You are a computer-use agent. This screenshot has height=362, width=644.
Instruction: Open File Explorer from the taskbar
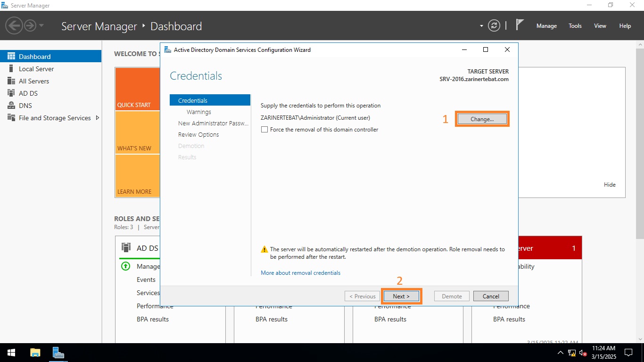35,353
